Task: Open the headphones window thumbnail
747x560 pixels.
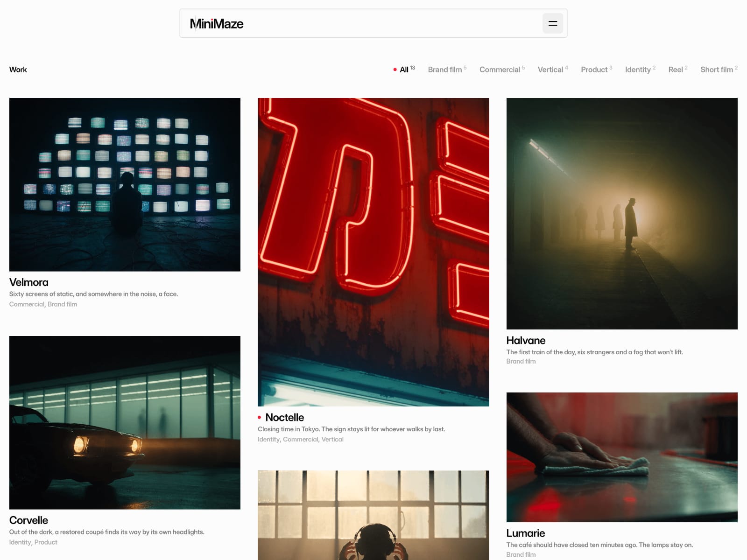Action: 373,515
